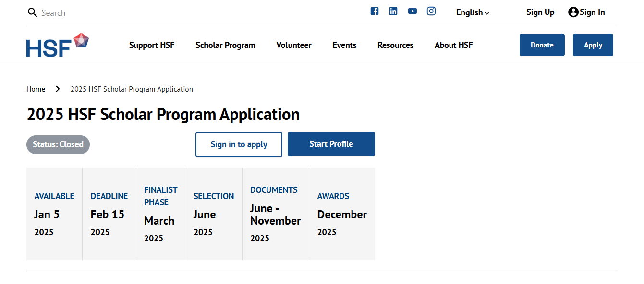Open the LinkedIn social icon

[393, 11]
